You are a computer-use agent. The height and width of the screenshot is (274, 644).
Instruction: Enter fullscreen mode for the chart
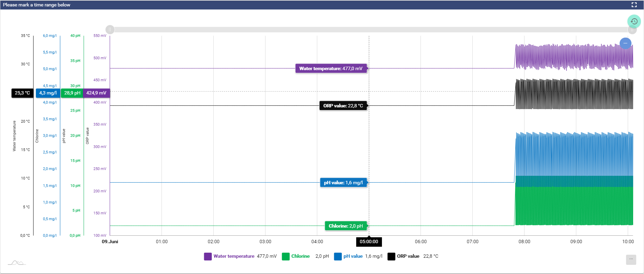634,5
